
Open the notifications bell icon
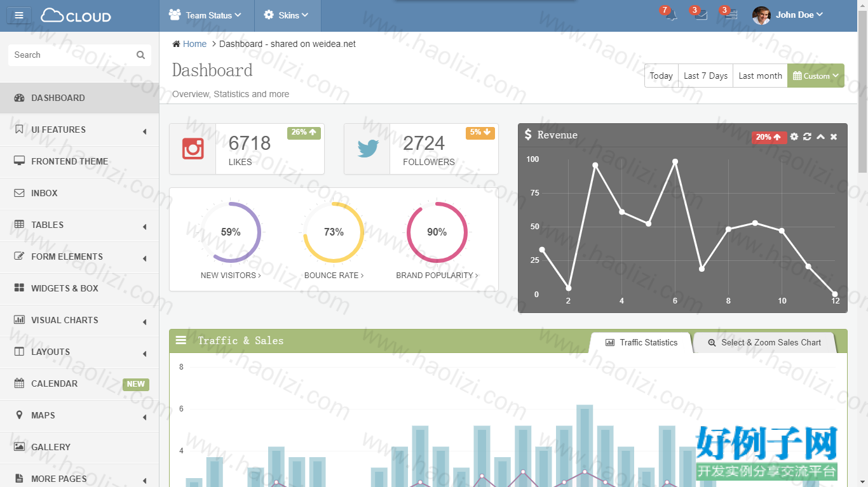pos(672,15)
